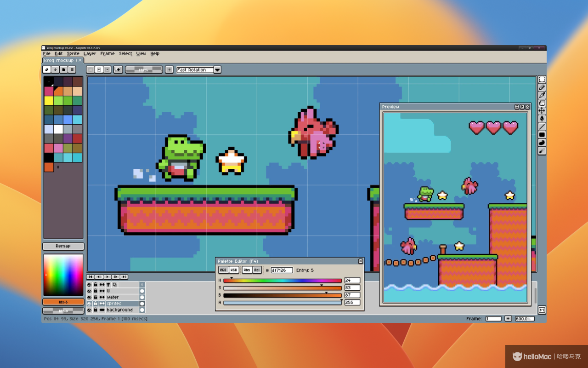Viewport: 588px width, 368px height.
Task: Go to first frame
Action: pyautogui.click(x=90, y=277)
